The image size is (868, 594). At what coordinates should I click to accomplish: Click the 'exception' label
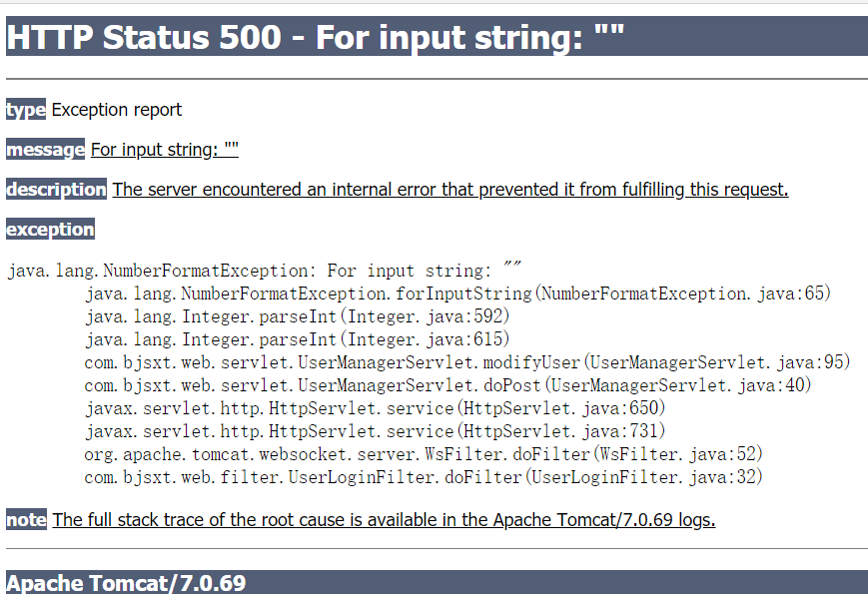coord(50,229)
